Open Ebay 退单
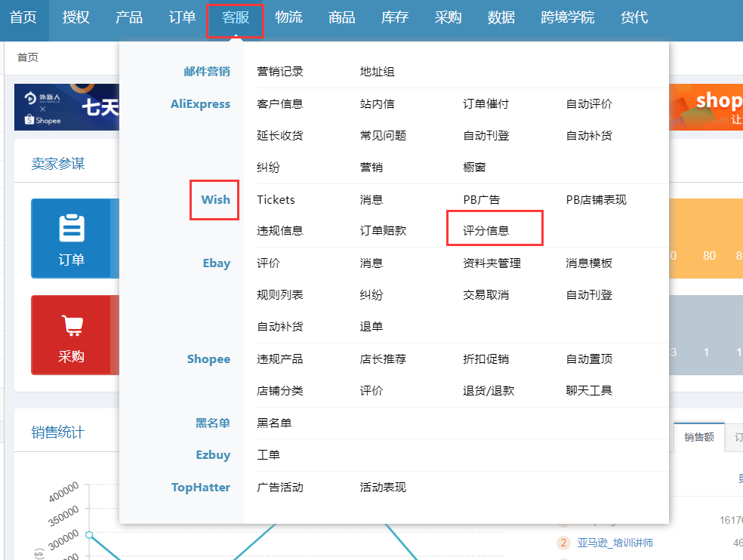Screen dimensions: 743x560 371,327
